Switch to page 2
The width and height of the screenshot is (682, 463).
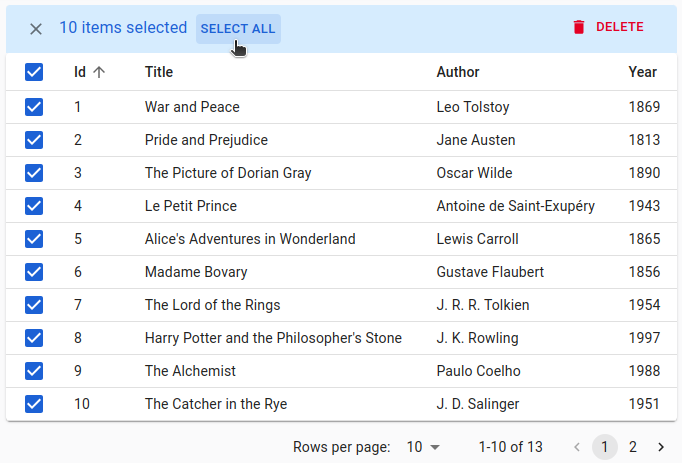coord(633,447)
